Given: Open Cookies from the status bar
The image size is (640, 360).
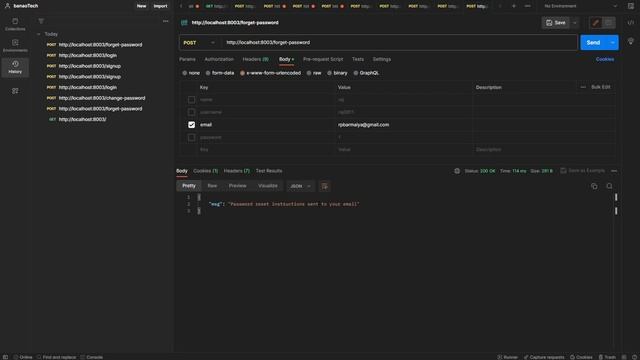Looking at the screenshot, I should [581, 357].
